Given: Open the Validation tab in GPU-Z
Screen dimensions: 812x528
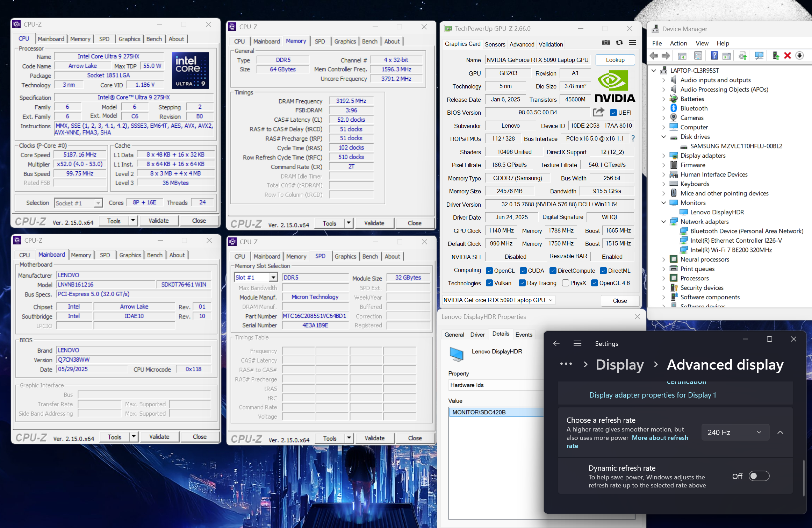Looking at the screenshot, I should [551, 44].
